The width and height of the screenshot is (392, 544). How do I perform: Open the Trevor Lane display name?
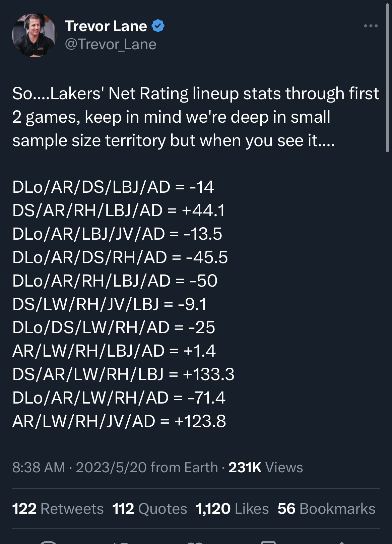(106, 26)
